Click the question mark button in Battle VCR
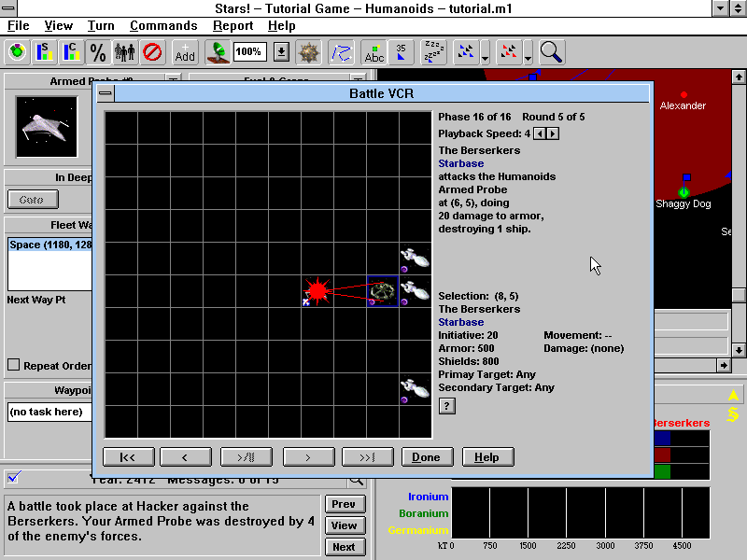Viewport: 747px width, 560px height. click(x=447, y=406)
